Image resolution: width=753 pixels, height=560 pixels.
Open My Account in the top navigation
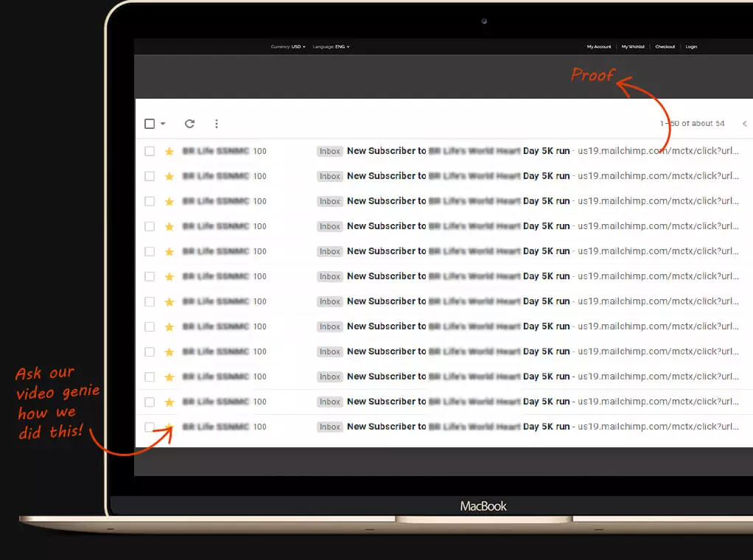[599, 47]
